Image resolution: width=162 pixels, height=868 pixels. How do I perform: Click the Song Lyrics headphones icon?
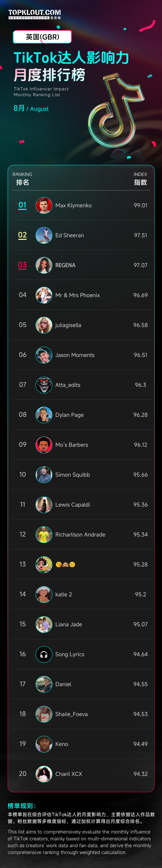44,654
